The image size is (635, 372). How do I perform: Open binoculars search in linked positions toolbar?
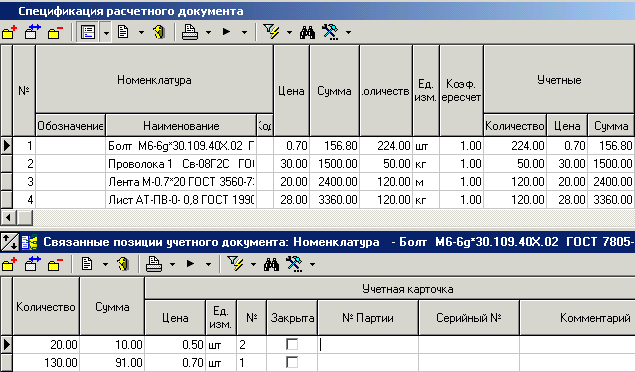(x=271, y=265)
